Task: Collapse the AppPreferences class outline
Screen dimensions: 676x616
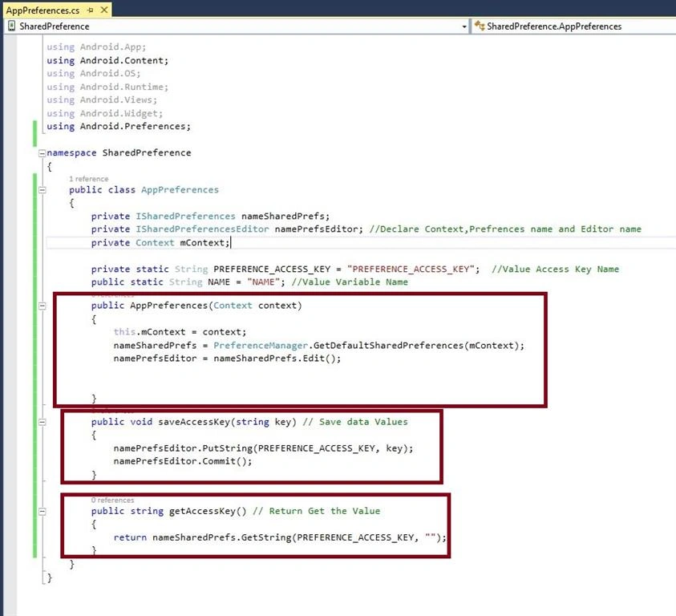Action: [42, 190]
